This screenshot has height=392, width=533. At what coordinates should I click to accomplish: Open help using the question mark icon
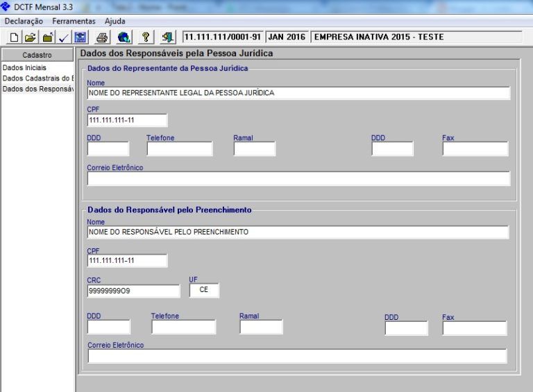tap(146, 37)
